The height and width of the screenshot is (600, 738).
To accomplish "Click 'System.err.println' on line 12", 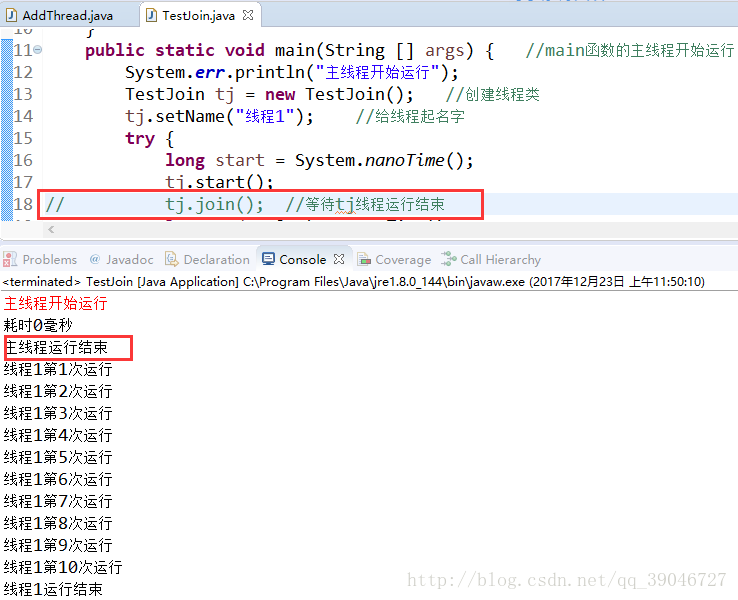I will tap(215, 72).
